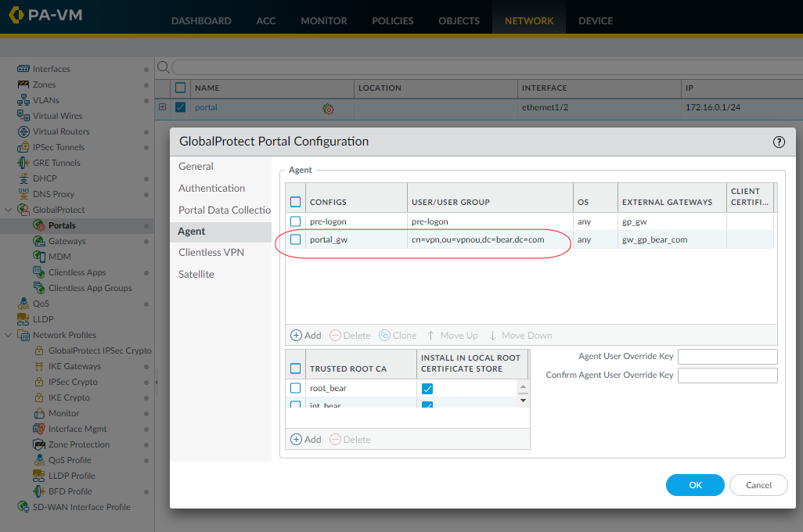Click the IPSec Tunnels sidebar icon
The height and width of the screenshot is (532, 803).
(23, 147)
